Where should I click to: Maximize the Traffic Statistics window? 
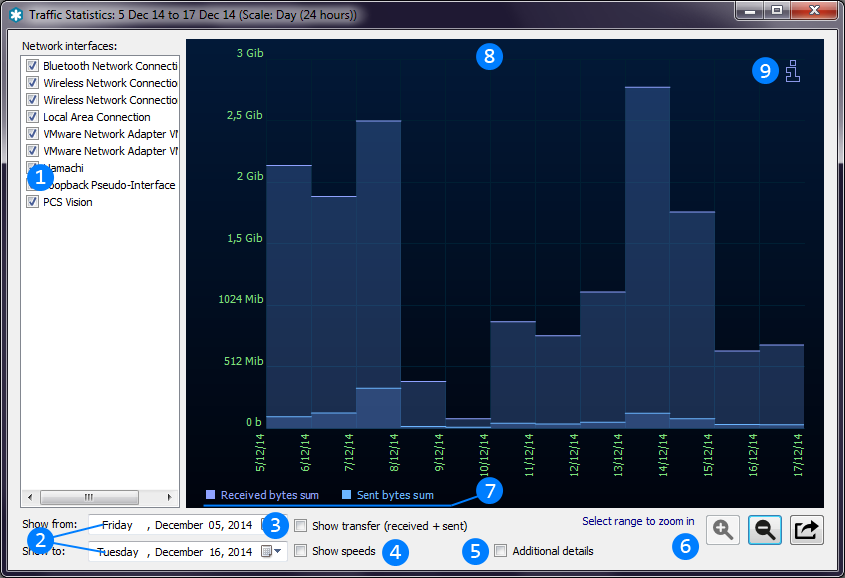777,10
